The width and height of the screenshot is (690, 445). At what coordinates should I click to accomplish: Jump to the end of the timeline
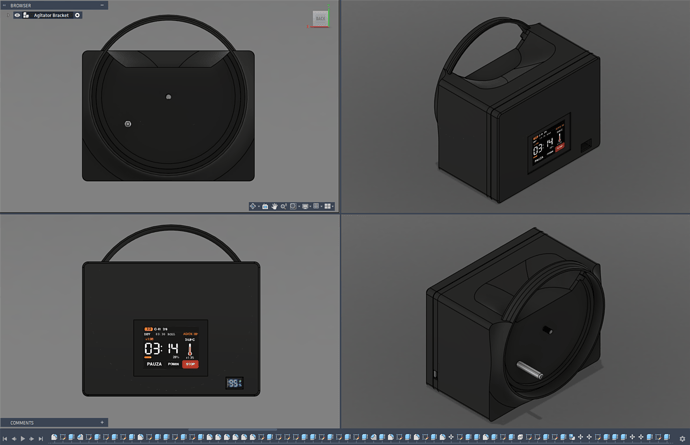coord(40,438)
